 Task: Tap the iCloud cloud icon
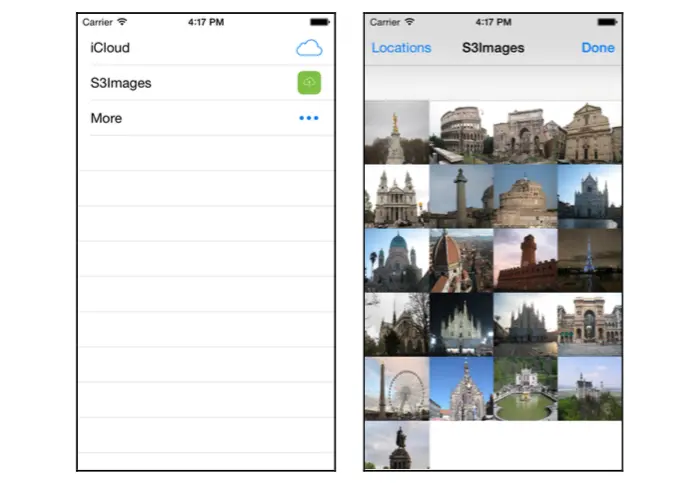(x=309, y=48)
